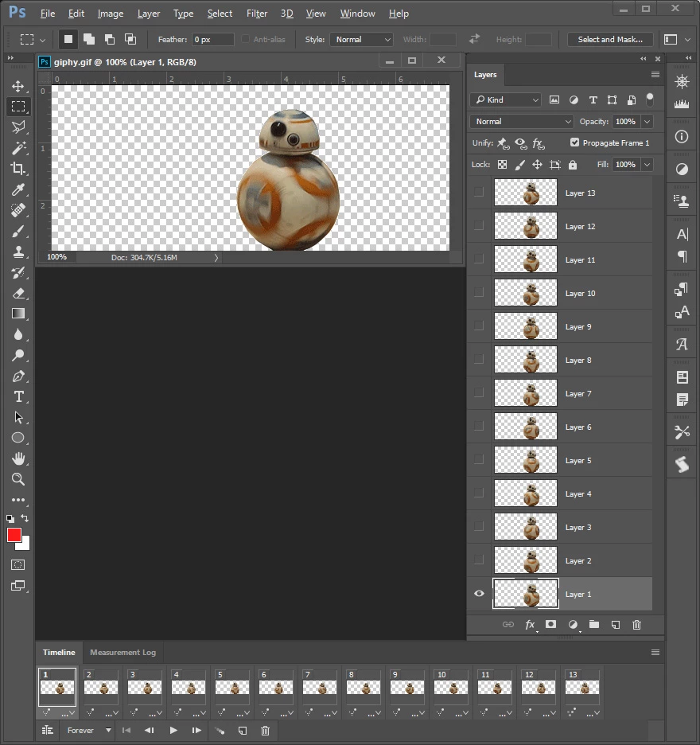Screen dimensions: 700x745
Task: Toggle Quick Mask mode
Action: [18, 564]
